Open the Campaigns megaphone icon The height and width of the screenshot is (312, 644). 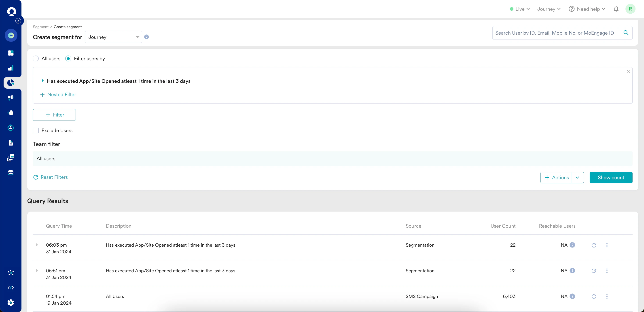(x=11, y=98)
